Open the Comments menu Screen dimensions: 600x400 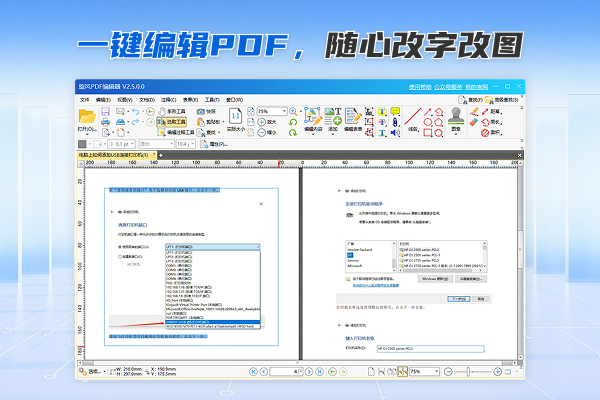click(x=168, y=100)
